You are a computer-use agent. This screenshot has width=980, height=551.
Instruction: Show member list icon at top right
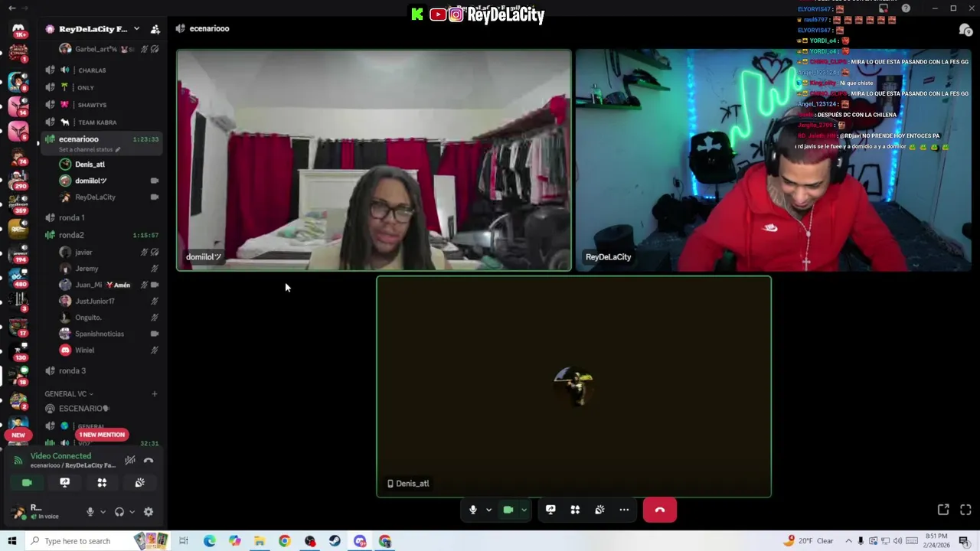(965, 30)
